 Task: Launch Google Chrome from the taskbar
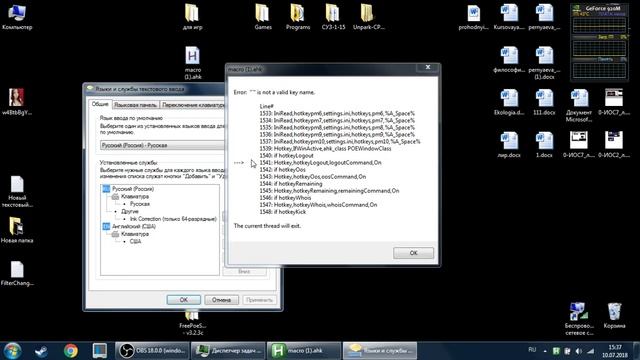click(71, 351)
